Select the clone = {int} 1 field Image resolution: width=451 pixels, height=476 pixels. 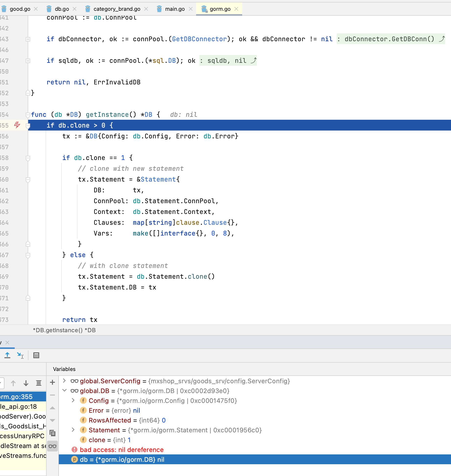(255, 440)
